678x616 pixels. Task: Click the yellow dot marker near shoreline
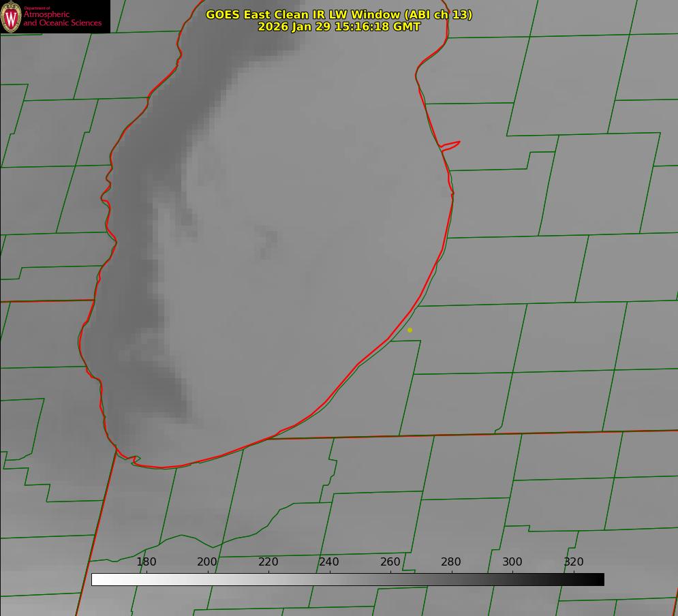tap(410, 330)
